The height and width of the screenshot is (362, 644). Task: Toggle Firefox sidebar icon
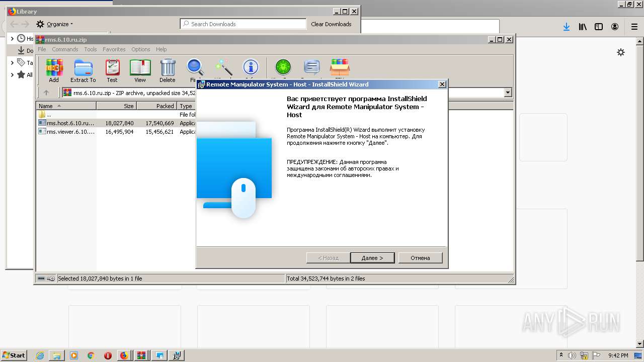click(599, 27)
